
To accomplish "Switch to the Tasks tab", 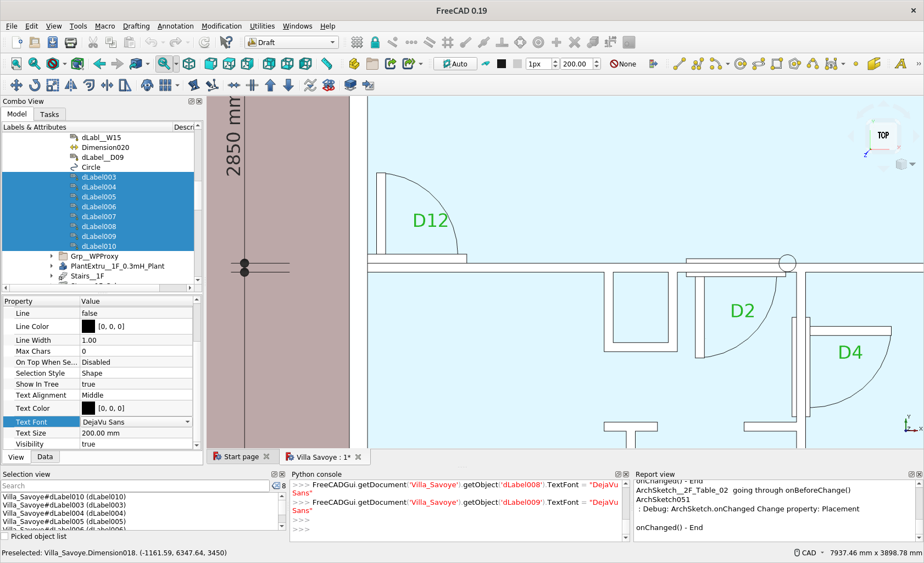I will pos(49,114).
